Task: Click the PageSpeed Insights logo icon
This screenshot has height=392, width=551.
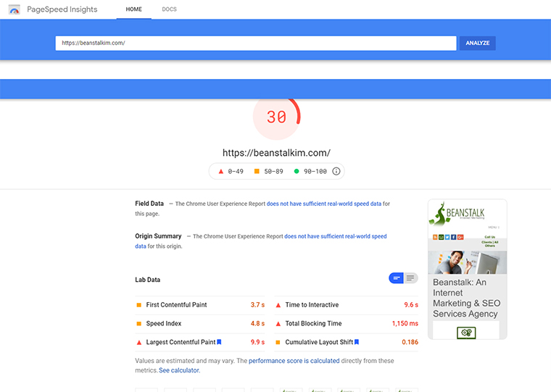Action: click(x=14, y=9)
